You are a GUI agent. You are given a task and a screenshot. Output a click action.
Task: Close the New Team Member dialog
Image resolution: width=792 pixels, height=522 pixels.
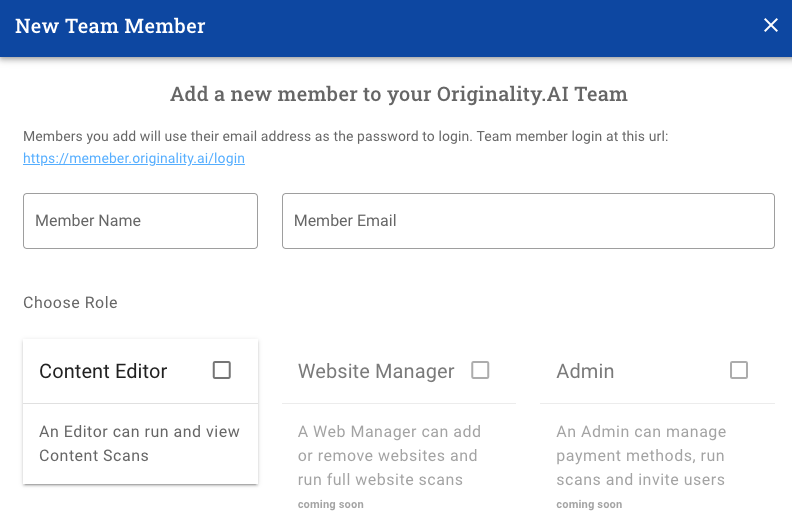pos(770,25)
